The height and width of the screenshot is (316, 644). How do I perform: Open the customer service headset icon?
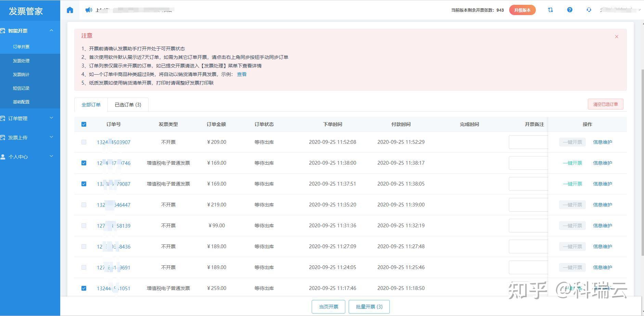tap(589, 10)
